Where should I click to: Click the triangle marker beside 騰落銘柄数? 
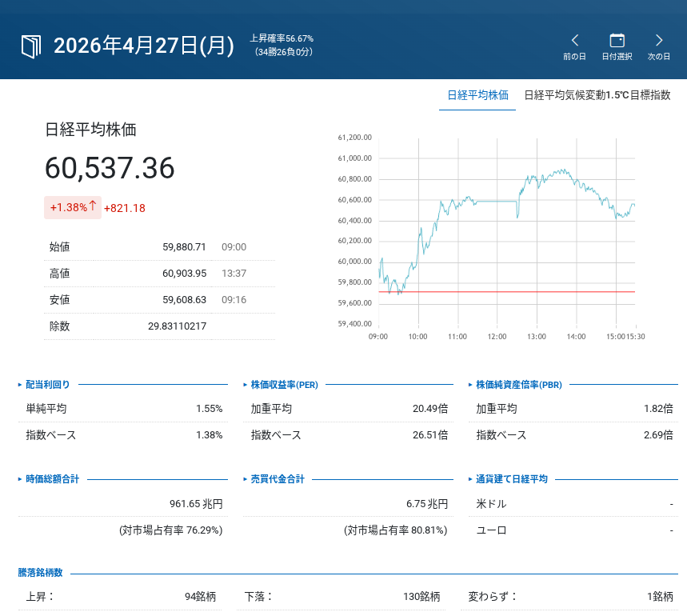[x=20, y=573]
